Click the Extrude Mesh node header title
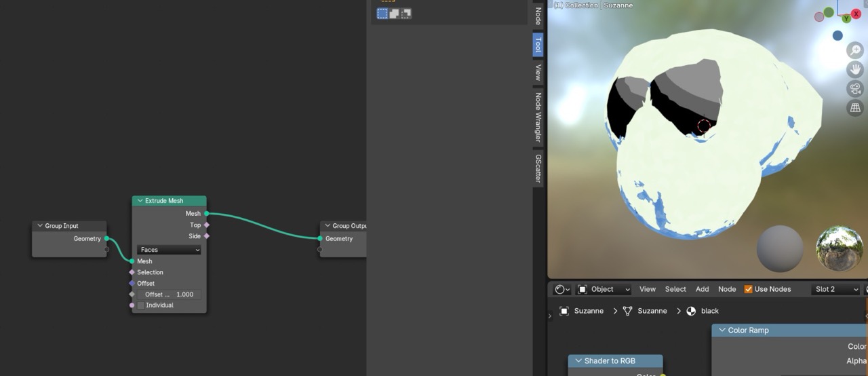Viewport: 868px width, 376px height. pyautogui.click(x=164, y=201)
